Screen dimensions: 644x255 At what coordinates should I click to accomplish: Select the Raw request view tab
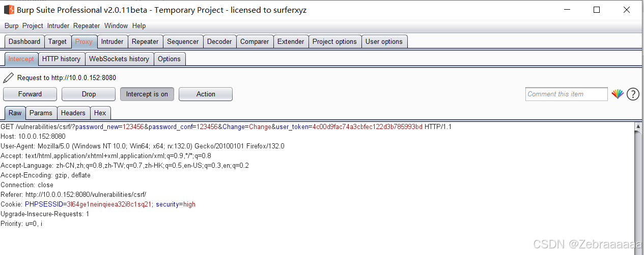tap(15, 113)
